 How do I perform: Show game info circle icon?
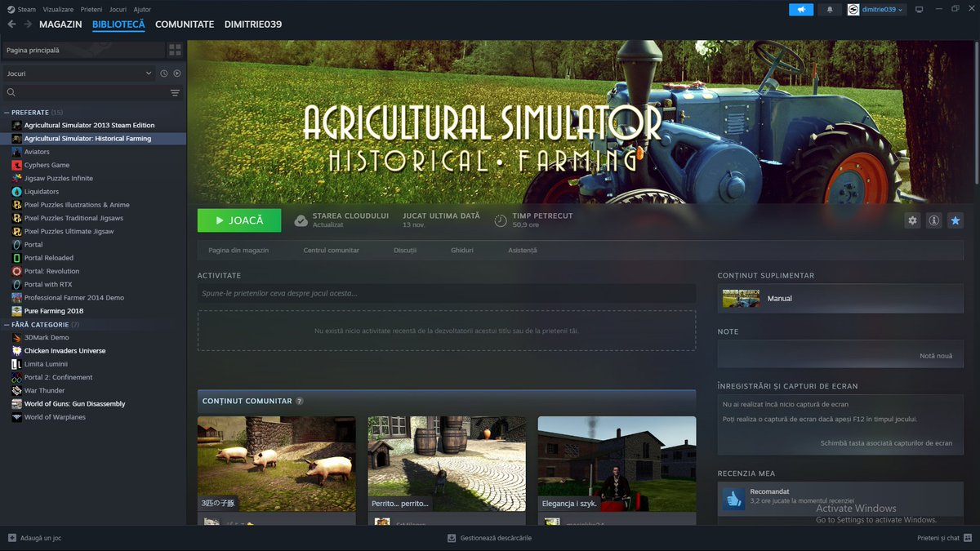coord(933,220)
